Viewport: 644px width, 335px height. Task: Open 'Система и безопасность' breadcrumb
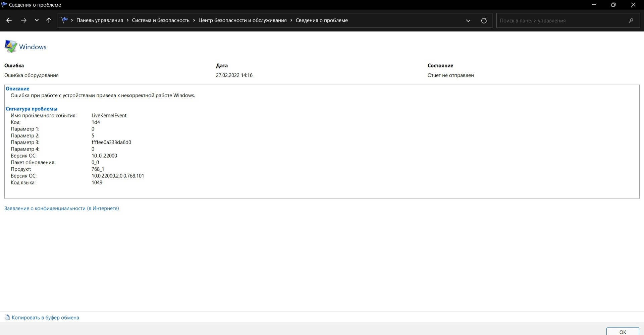pos(161,20)
